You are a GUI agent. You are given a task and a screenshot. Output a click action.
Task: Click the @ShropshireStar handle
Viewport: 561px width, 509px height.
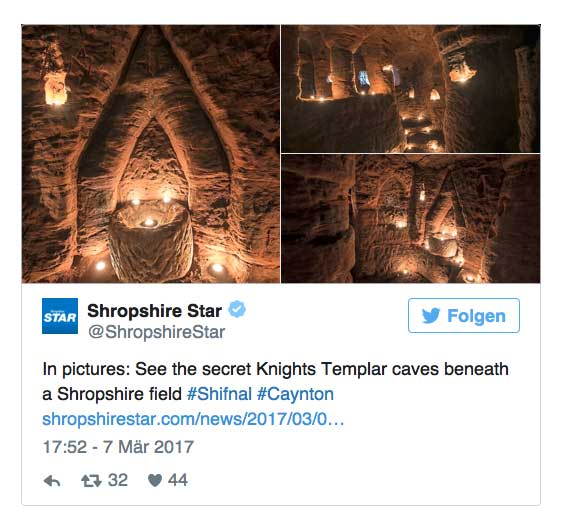click(x=156, y=332)
